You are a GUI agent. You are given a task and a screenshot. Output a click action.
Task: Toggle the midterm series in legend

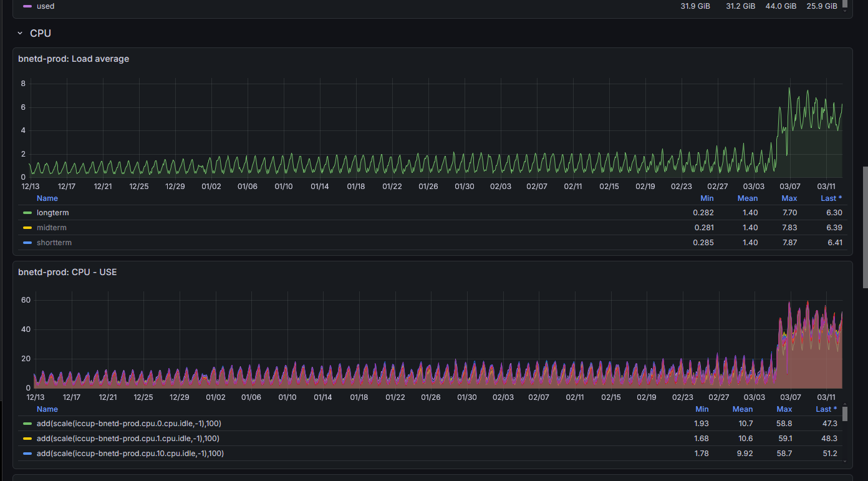tap(52, 228)
